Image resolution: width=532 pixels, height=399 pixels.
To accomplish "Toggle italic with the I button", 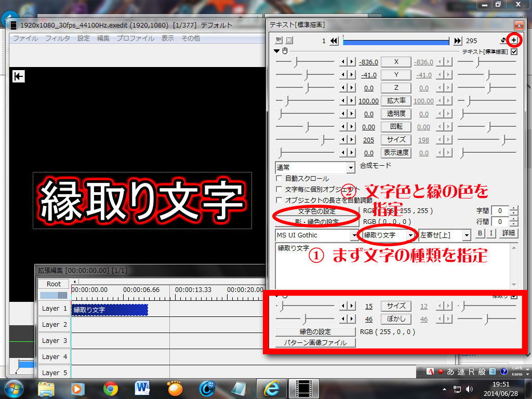I will click(x=490, y=234).
